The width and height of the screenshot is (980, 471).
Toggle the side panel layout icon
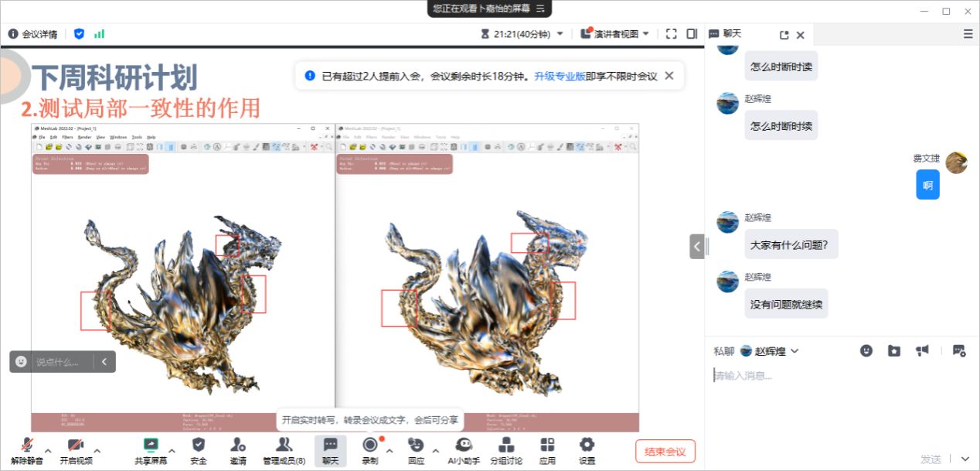(692, 34)
